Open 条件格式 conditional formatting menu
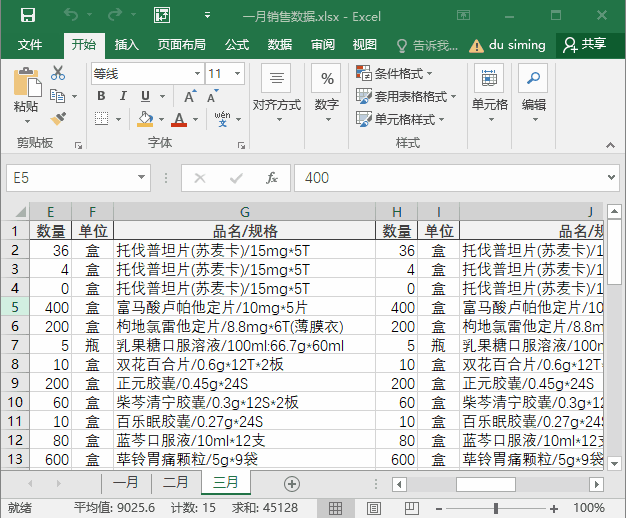 394,73
